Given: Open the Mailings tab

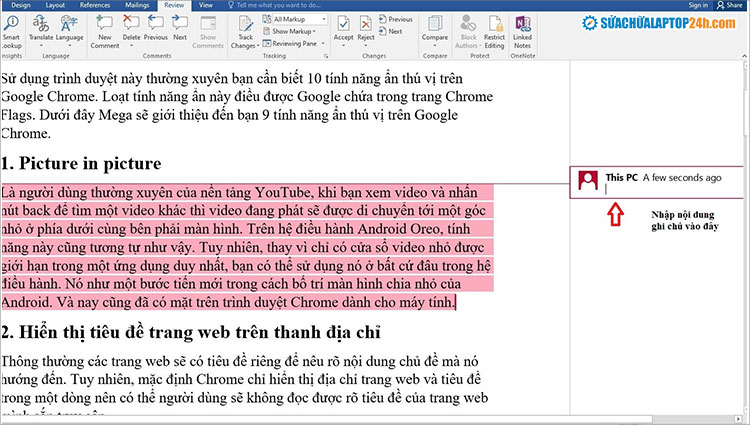Looking at the screenshot, I should [137, 5].
